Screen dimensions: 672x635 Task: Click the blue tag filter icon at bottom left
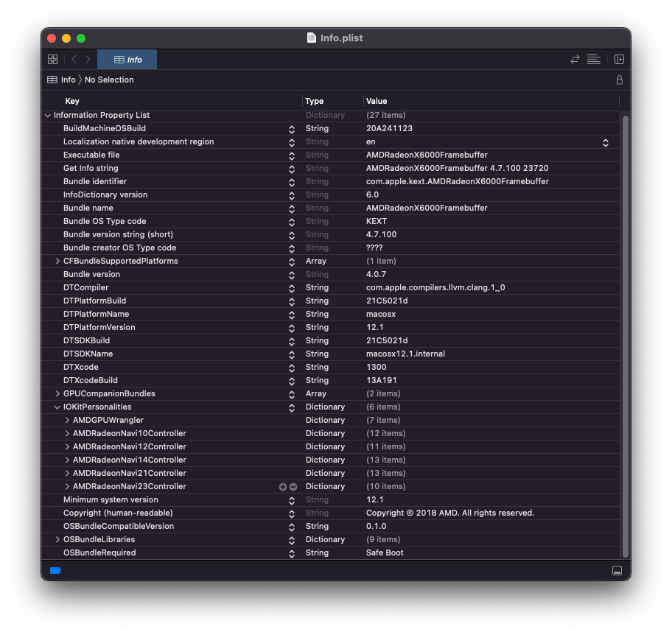(x=55, y=571)
